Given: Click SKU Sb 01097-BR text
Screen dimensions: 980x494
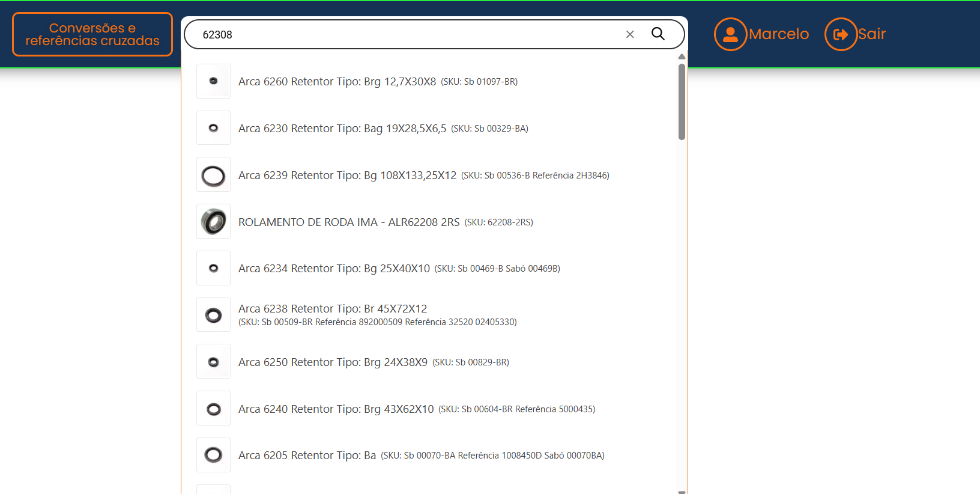Looking at the screenshot, I should point(479,82).
